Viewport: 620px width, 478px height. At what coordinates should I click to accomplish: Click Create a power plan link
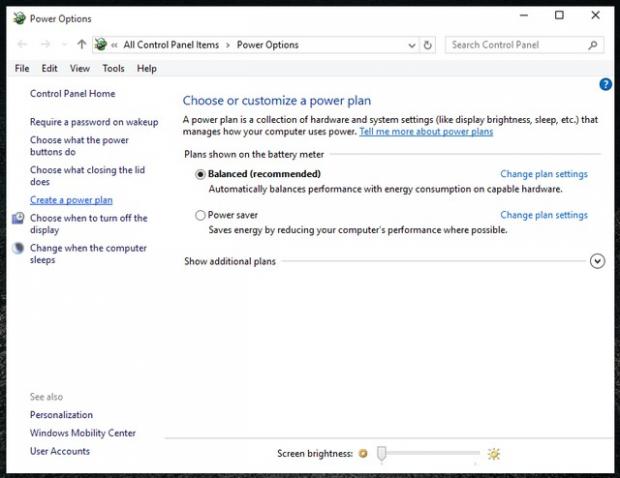coord(71,200)
